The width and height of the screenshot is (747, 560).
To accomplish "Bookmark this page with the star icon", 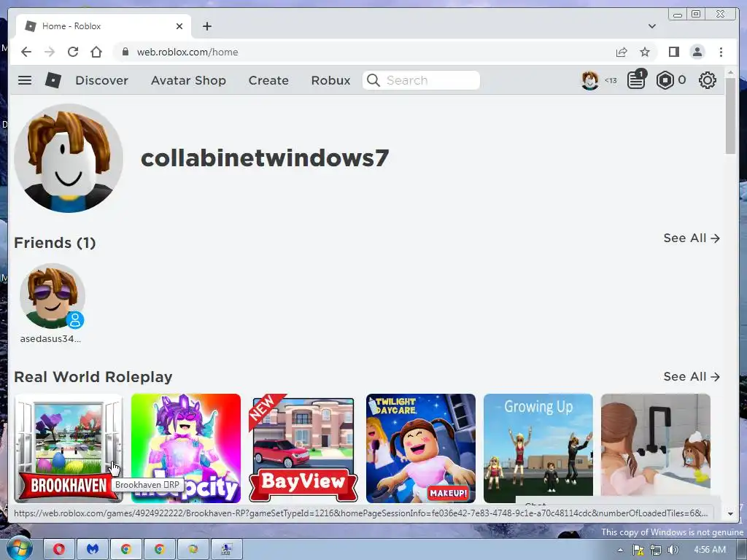I will [645, 52].
